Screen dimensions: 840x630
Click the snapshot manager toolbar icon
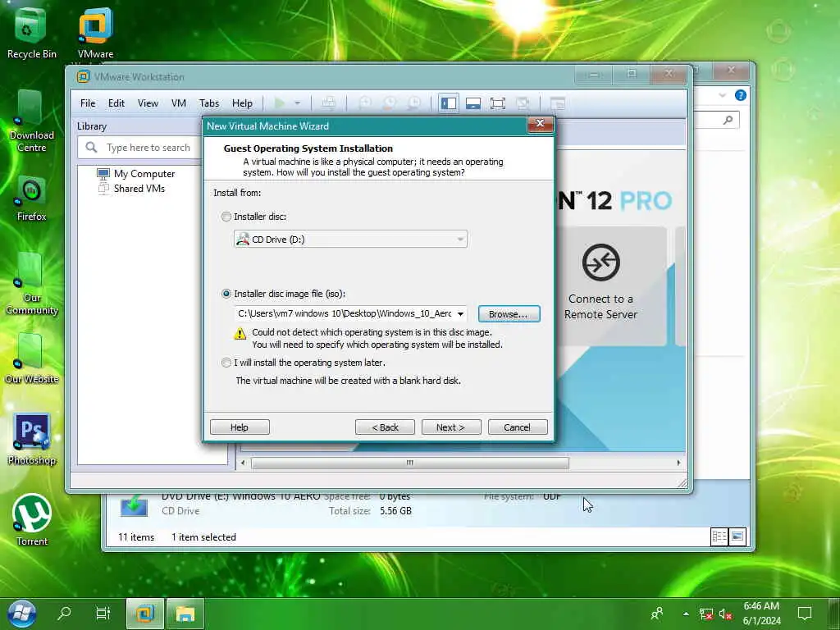point(414,103)
